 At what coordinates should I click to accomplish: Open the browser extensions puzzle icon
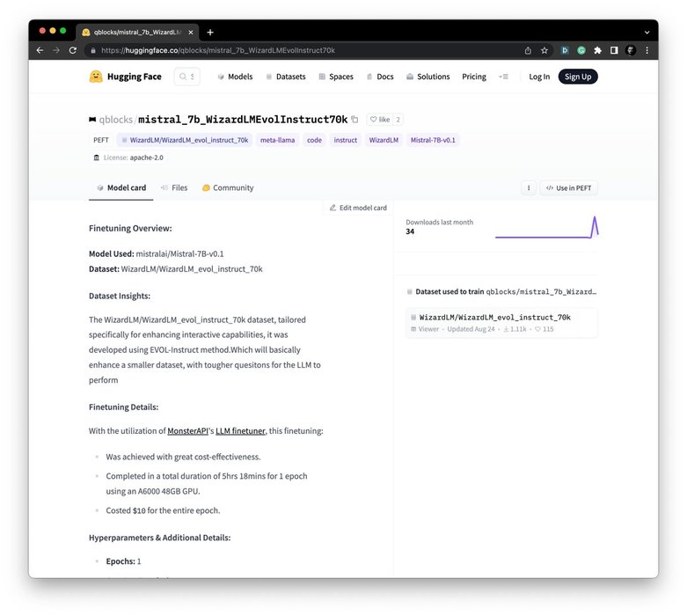click(x=598, y=50)
